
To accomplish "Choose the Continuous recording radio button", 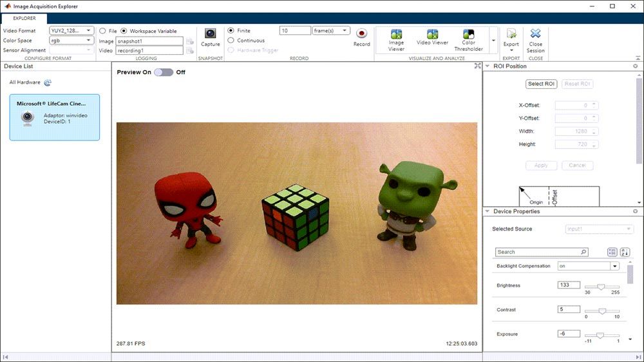I will (231, 41).
